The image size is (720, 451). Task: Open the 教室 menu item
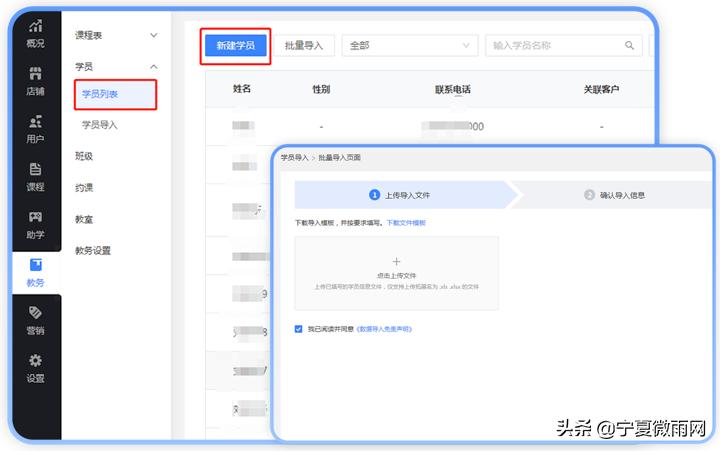coord(84,219)
